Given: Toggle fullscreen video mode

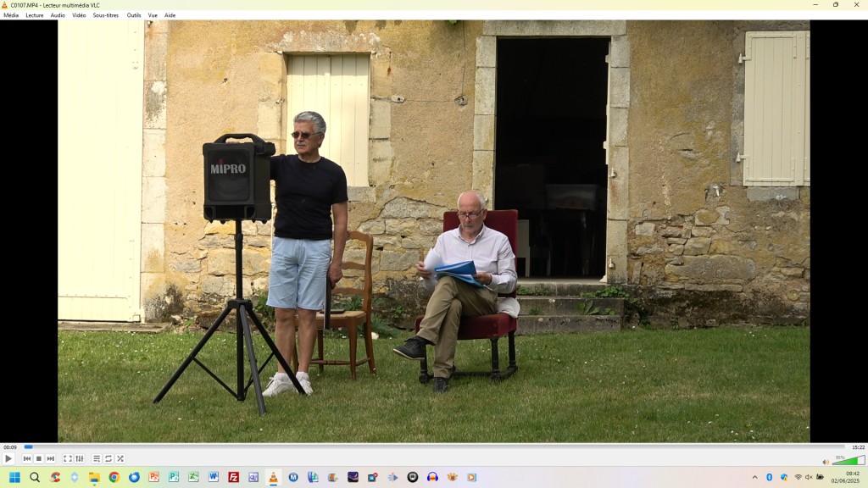Looking at the screenshot, I should pos(68,458).
